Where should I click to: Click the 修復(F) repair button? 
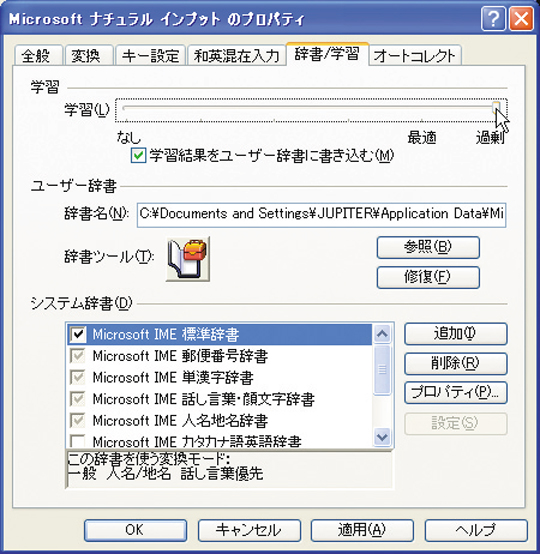(x=428, y=277)
